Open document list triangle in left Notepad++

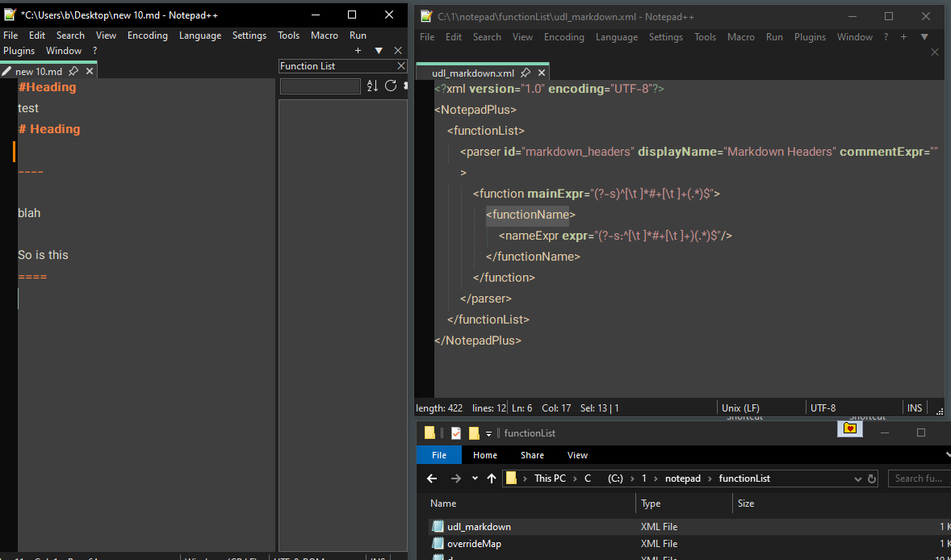pos(379,51)
